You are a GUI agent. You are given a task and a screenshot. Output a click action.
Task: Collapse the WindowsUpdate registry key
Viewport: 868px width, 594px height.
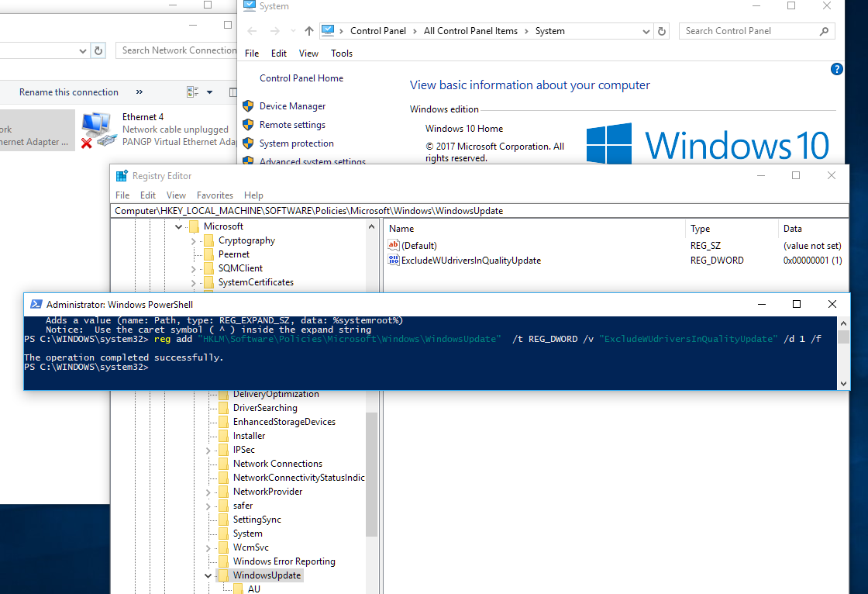point(208,575)
